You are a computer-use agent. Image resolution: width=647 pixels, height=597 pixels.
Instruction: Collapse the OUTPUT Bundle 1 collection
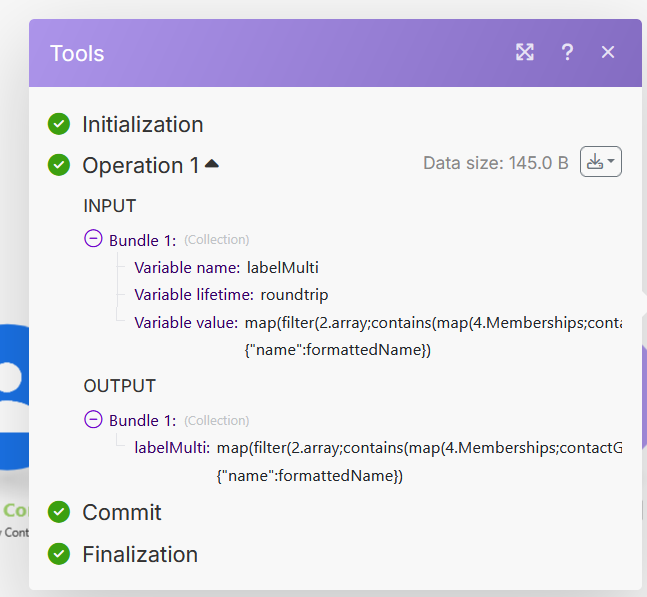pos(93,420)
